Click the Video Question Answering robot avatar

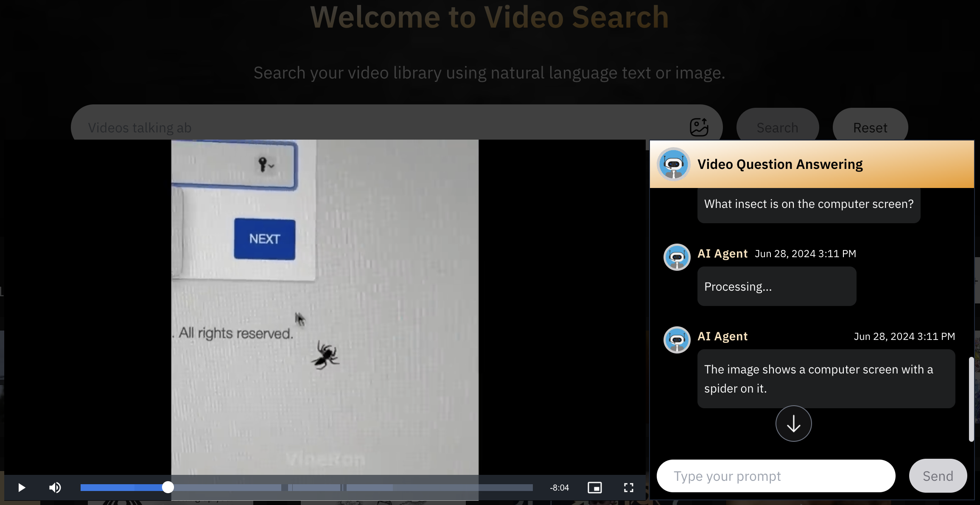pos(673,164)
